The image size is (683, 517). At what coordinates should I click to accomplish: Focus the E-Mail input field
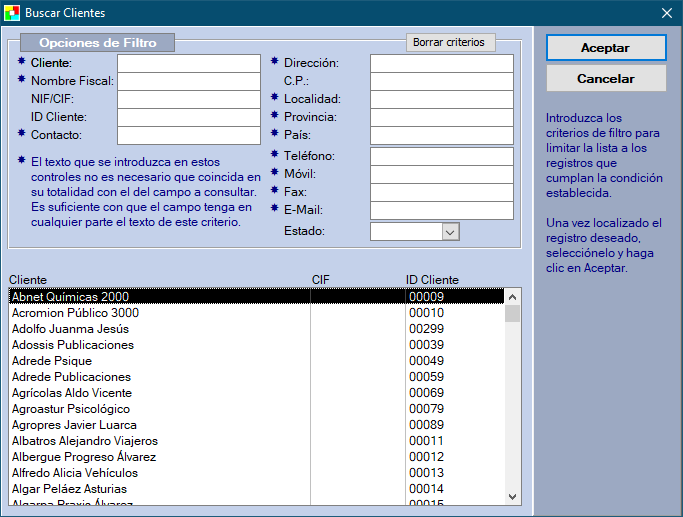coord(441,210)
